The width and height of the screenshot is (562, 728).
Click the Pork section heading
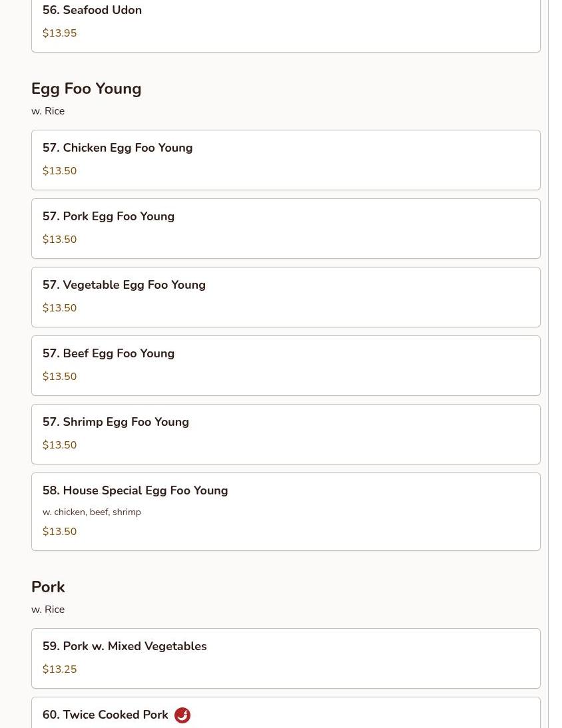pos(48,588)
